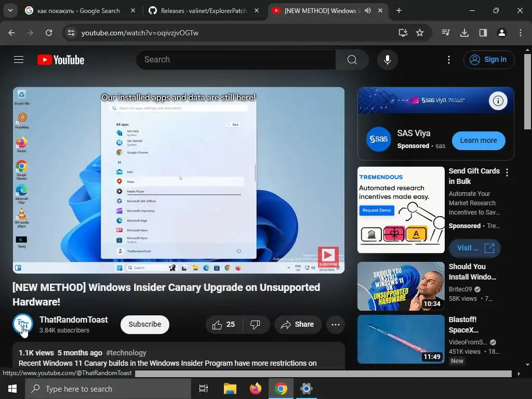Click the Windows taskbar search box
532x399 pixels.
108,389
